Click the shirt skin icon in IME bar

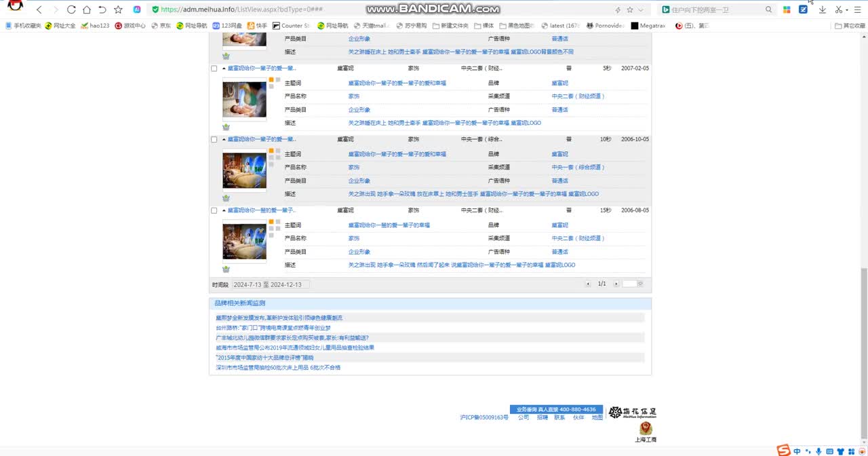pos(842,451)
